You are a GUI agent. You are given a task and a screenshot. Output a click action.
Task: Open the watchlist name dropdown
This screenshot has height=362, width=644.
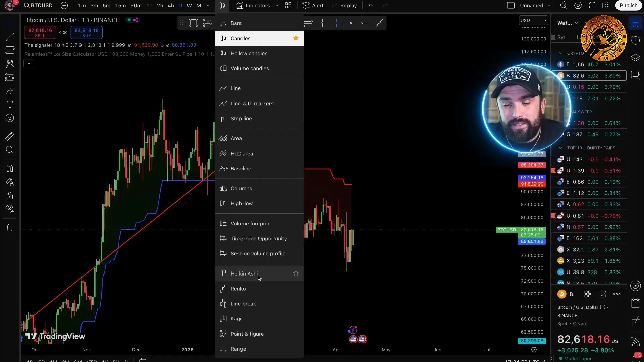(x=568, y=23)
